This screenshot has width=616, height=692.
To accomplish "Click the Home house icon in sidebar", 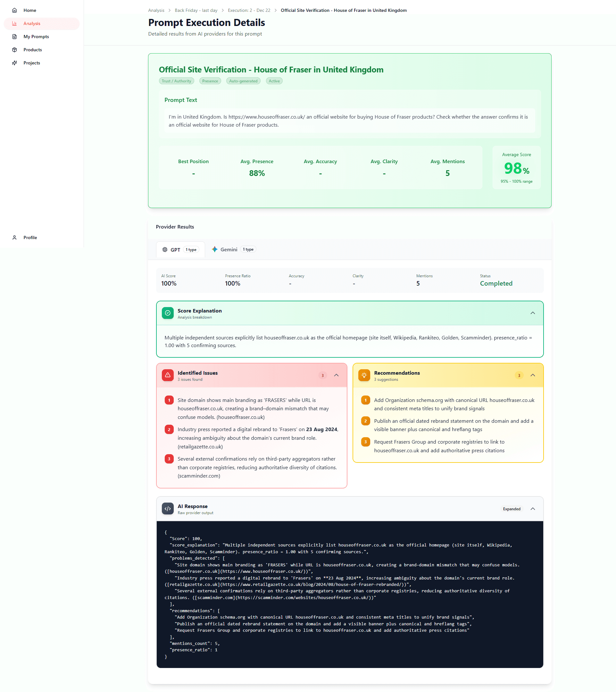I will (14, 10).
